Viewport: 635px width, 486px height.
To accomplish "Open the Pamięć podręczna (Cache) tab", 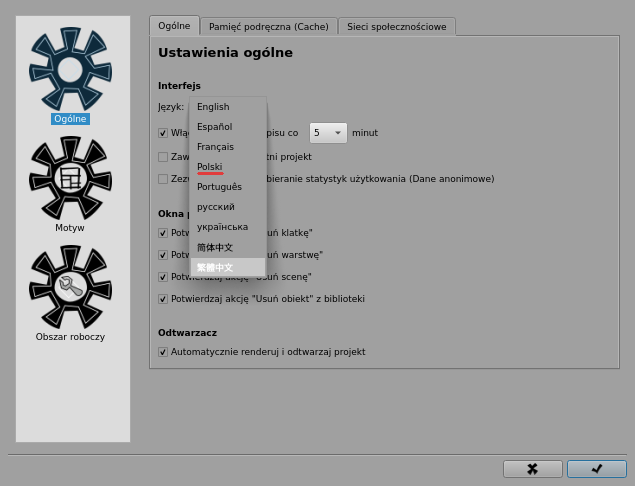I will (x=269, y=27).
